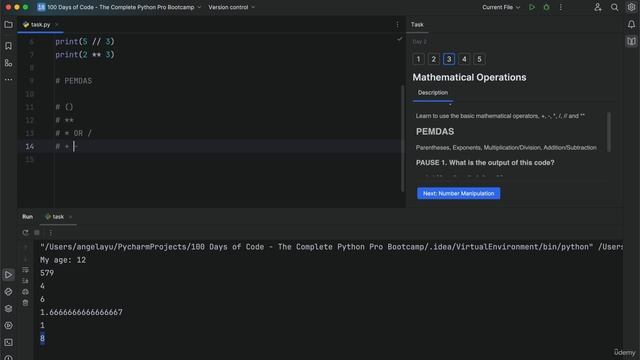The width and height of the screenshot is (640, 360).
Task: Click the # * OR / comment line
Action: point(73,133)
